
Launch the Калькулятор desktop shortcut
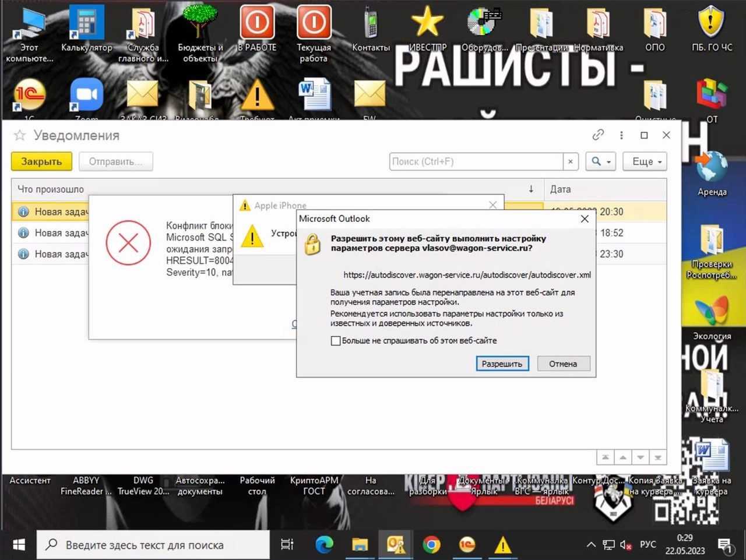86,29
